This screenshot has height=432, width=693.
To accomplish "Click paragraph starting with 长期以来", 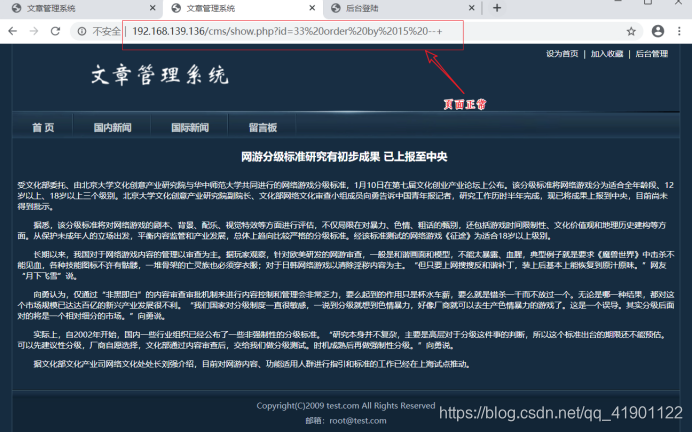I will tap(346, 265).
